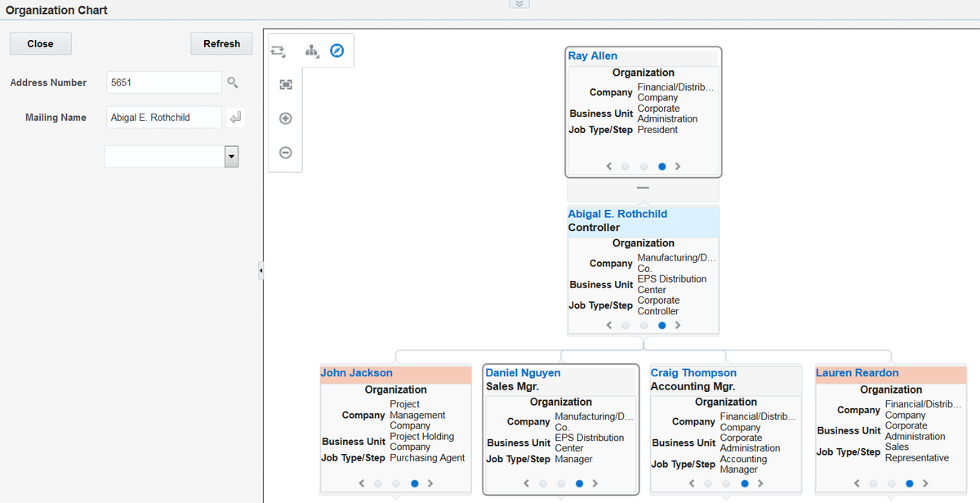Go to next panel on Ray Allen card
Screen dimensions: 980x503
click(x=678, y=167)
